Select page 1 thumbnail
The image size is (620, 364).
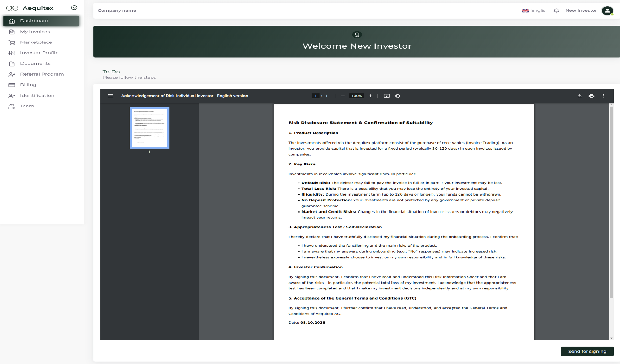tap(149, 128)
